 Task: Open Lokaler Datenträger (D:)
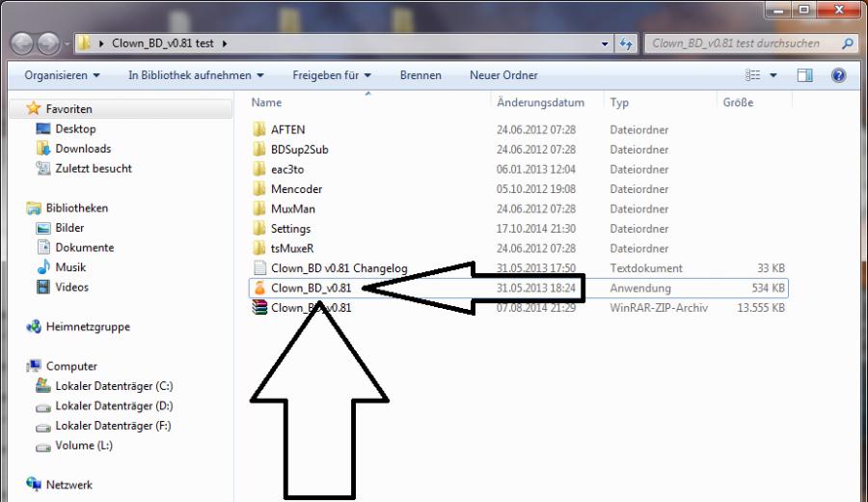click(x=114, y=406)
